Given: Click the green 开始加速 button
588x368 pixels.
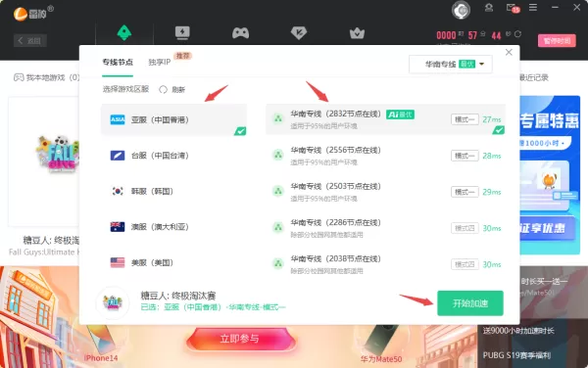Looking at the screenshot, I should (x=470, y=303).
